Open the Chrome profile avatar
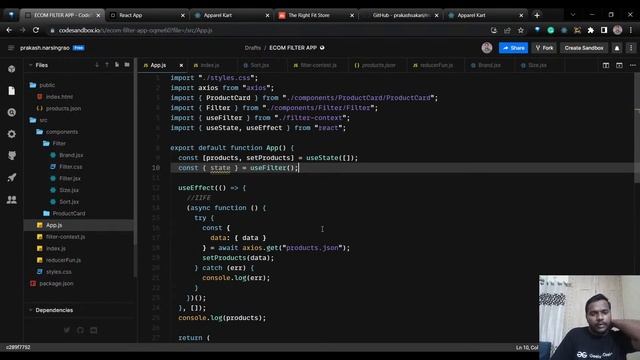The width and height of the screenshot is (640, 360). point(618,30)
